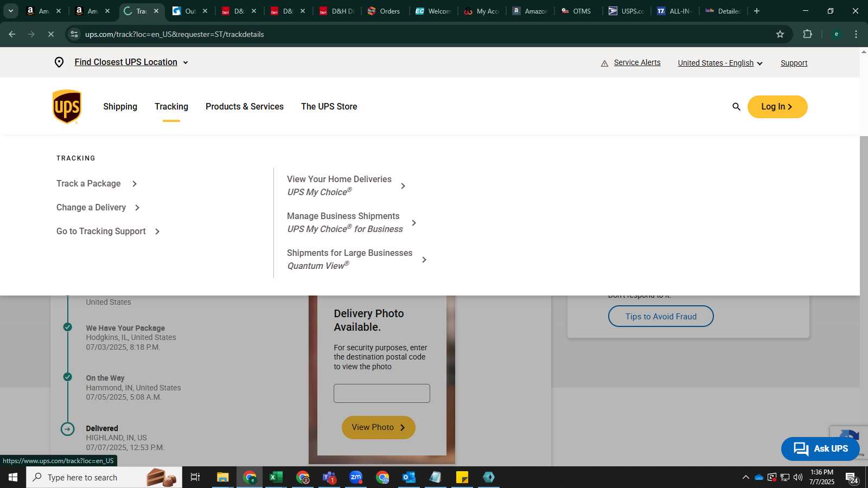Open the notification center icon
This screenshot has height=488, width=868.
pyautogui.click(x=852, y=477)
